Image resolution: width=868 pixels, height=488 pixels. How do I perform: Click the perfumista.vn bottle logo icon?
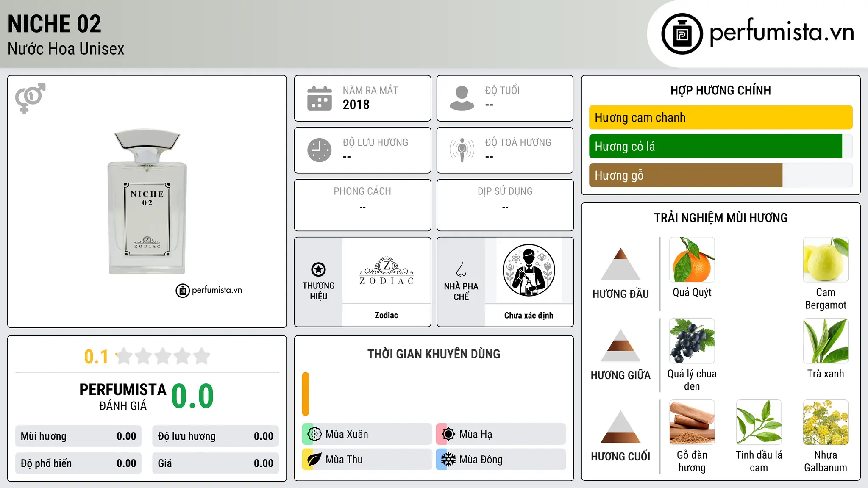pos(682,34)
